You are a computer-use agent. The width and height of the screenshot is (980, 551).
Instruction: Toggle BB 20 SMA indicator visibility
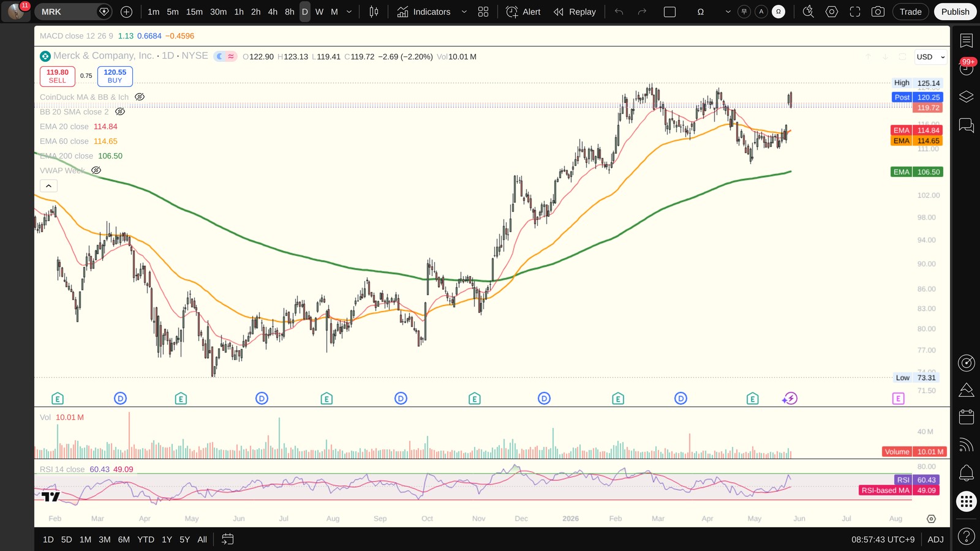[120, 111]
